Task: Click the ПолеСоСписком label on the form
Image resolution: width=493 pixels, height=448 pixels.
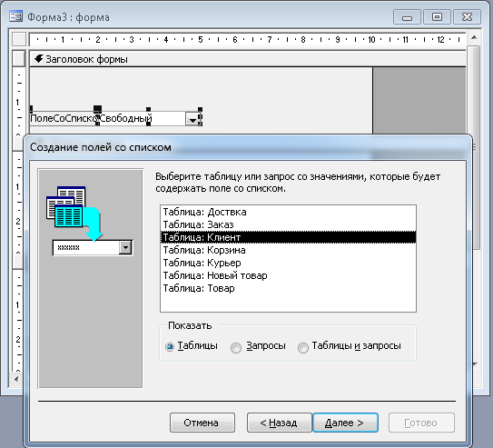Action: coord(64,119)
